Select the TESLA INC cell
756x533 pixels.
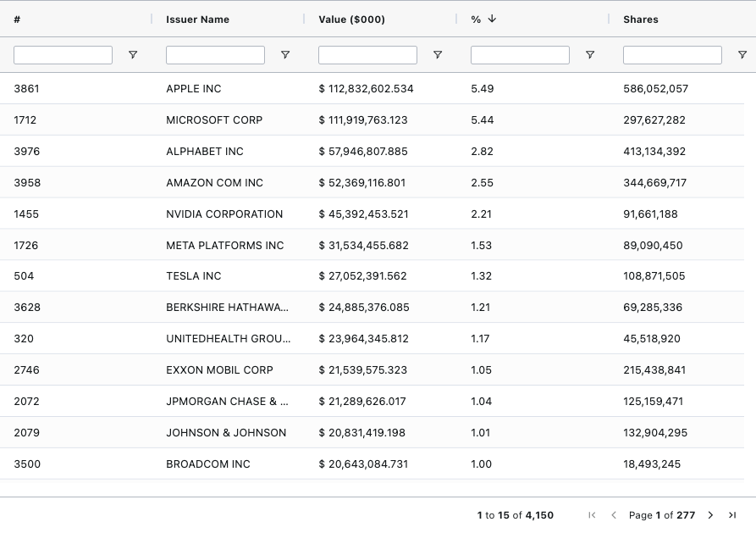point(193,276)
